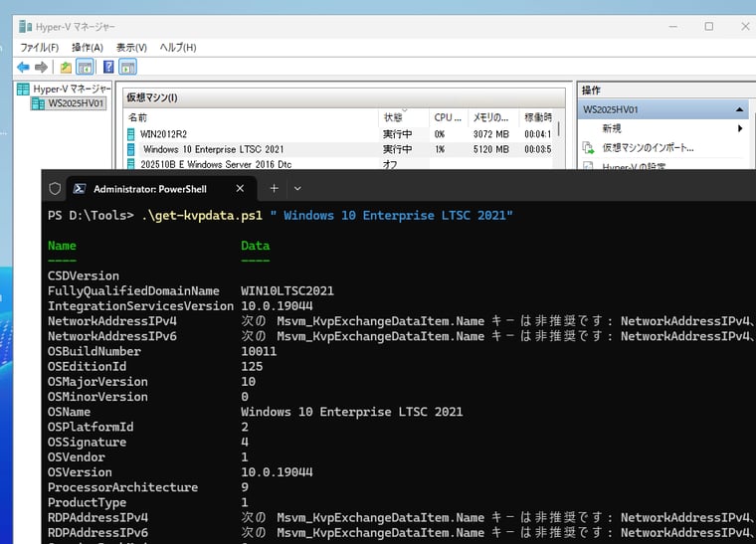Click the Back arrow in the toolbar

23,68
